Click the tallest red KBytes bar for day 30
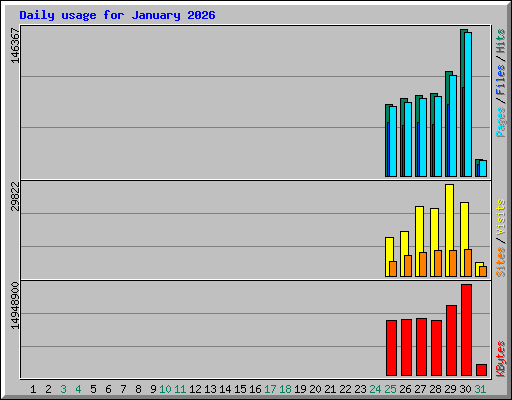 coord(466,330)
